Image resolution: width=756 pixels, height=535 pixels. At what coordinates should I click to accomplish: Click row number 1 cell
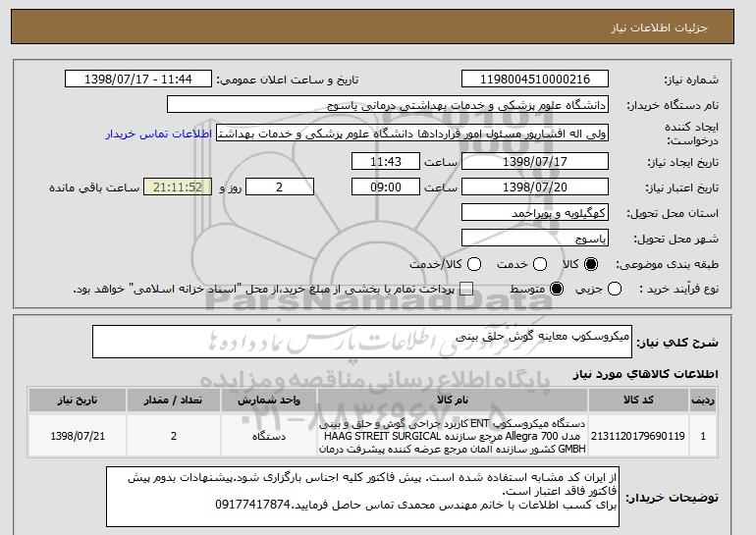tap(703, 436)
